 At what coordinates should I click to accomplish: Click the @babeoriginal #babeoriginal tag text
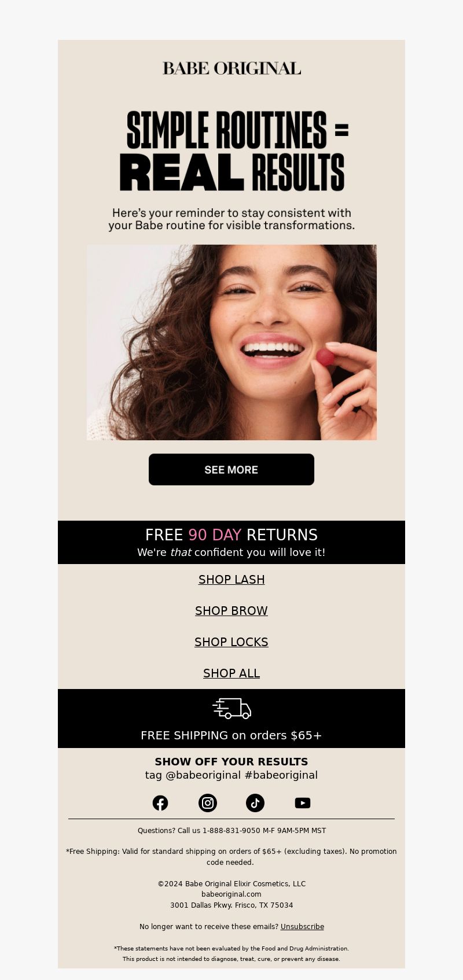point(231,775)
